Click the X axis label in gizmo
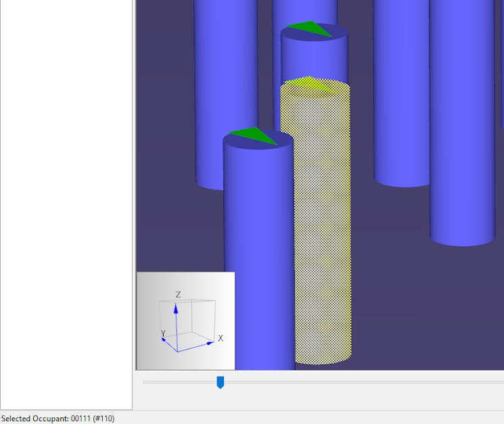 (x=221, y=338)
